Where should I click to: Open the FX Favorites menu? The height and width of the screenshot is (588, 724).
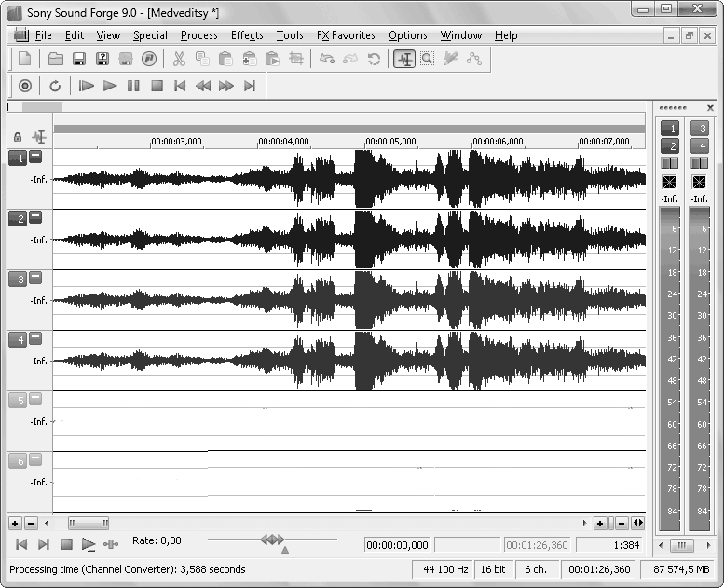346,35
